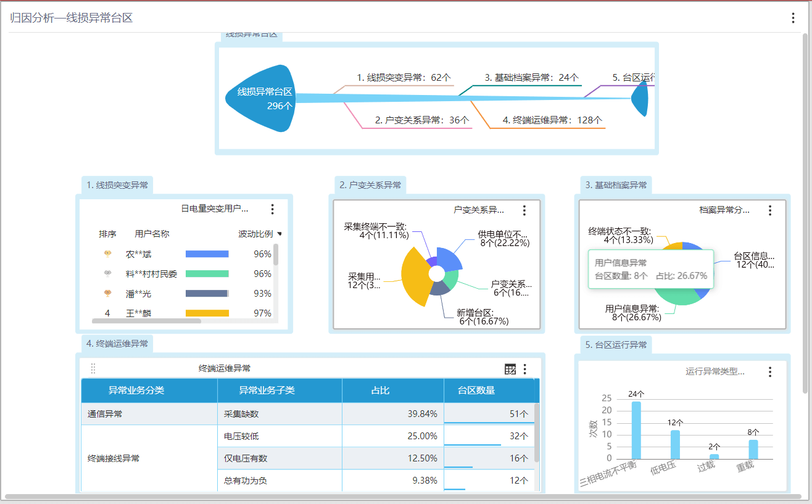The image size is (812, 504).
Task: Click the drag handle beside 终端运维异常 title
Action: click(x=93, y=368)
